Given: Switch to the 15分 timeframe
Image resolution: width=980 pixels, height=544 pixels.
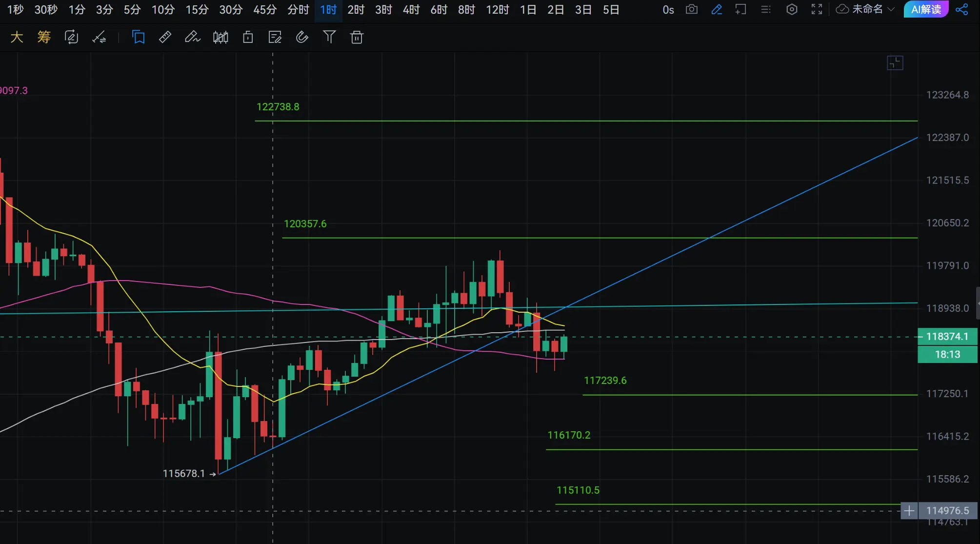Looking at the screenshot, I should (x=197, y=10).
